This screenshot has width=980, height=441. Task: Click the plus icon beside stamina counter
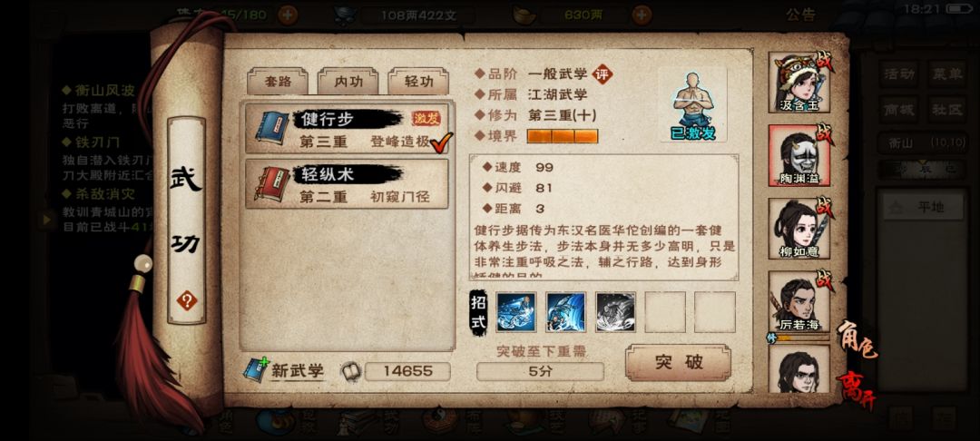(288, 15)
